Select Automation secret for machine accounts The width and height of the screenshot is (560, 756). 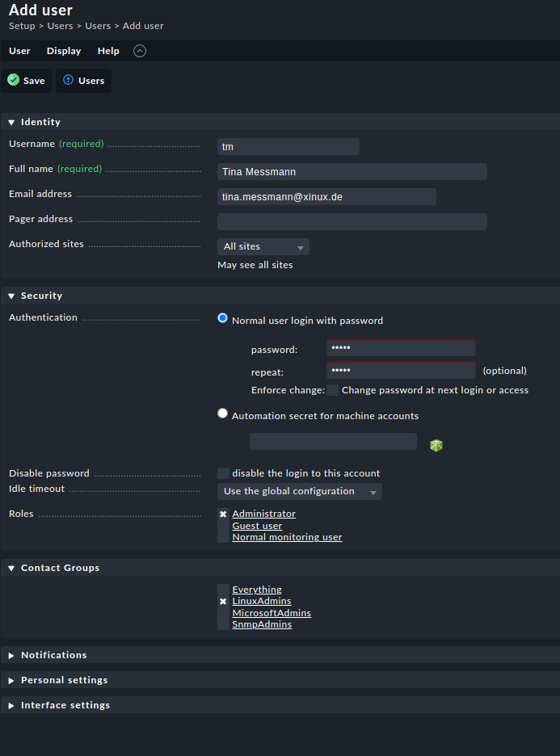click(223, 414)
